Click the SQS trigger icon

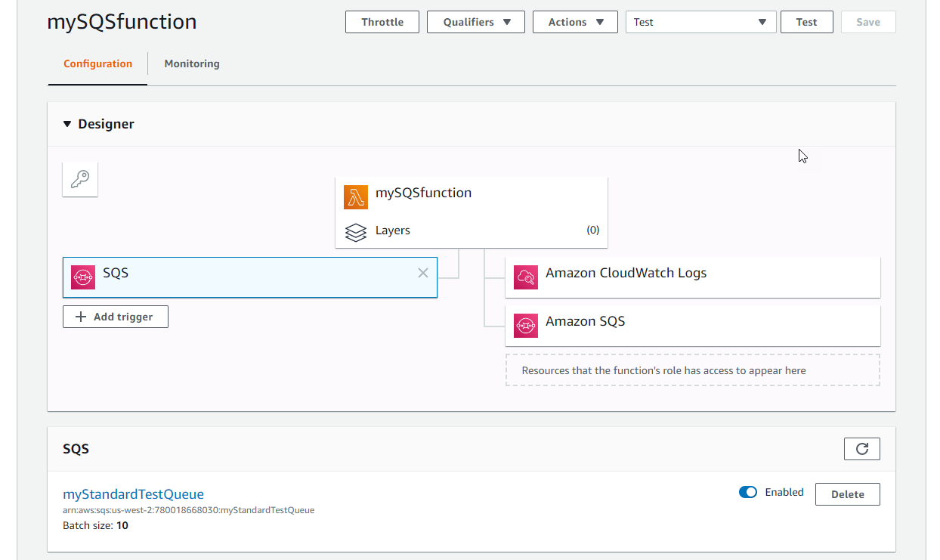point(83,277)
